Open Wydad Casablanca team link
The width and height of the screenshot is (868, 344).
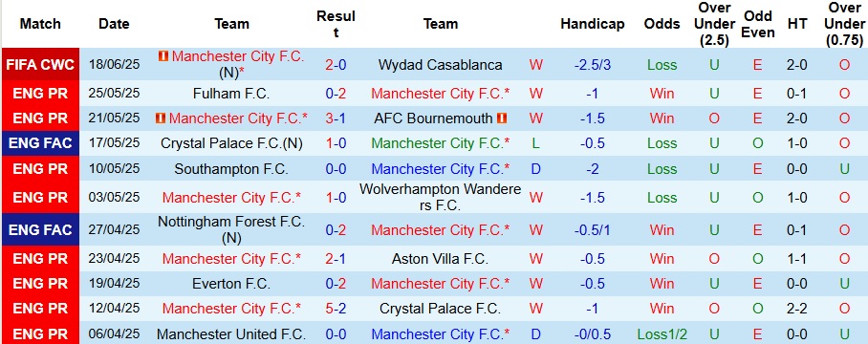click(441, 65)
